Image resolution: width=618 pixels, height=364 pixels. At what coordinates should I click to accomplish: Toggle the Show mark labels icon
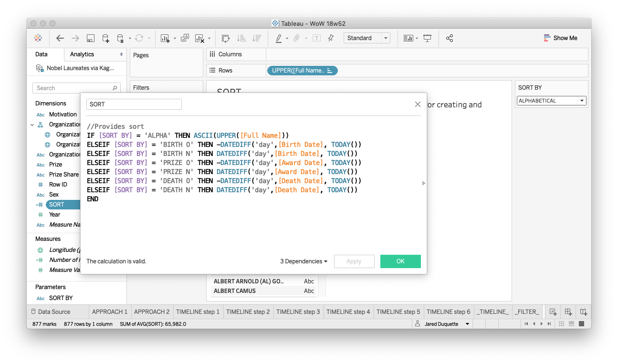click(x=316, y=38)
